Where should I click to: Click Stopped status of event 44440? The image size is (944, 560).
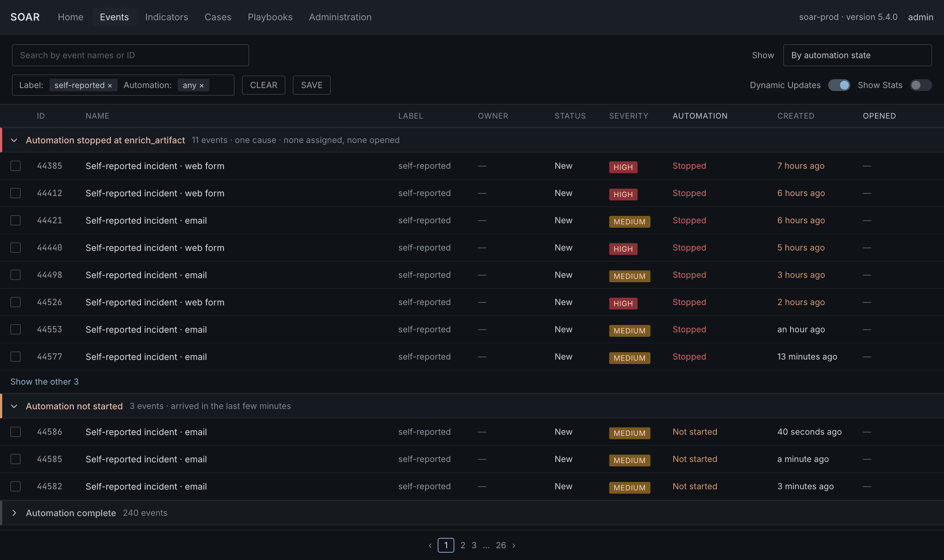click(x=689, y=248)
